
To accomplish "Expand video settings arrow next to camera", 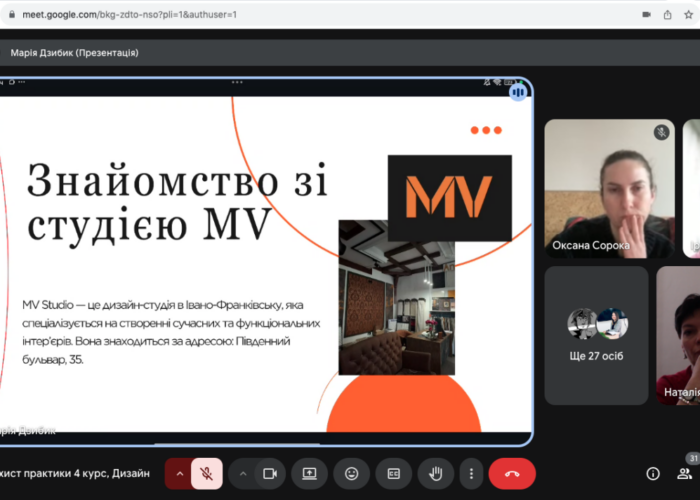I will 243,473.
